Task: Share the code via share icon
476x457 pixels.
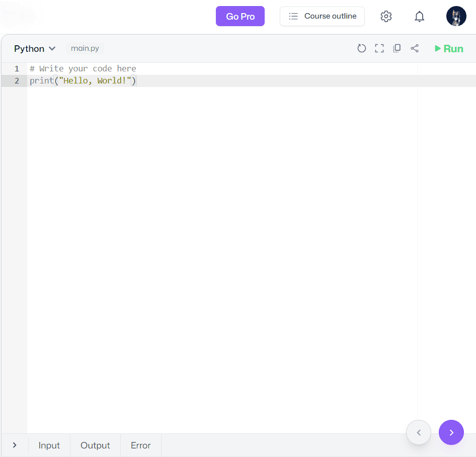Action: tap(415, 48)
